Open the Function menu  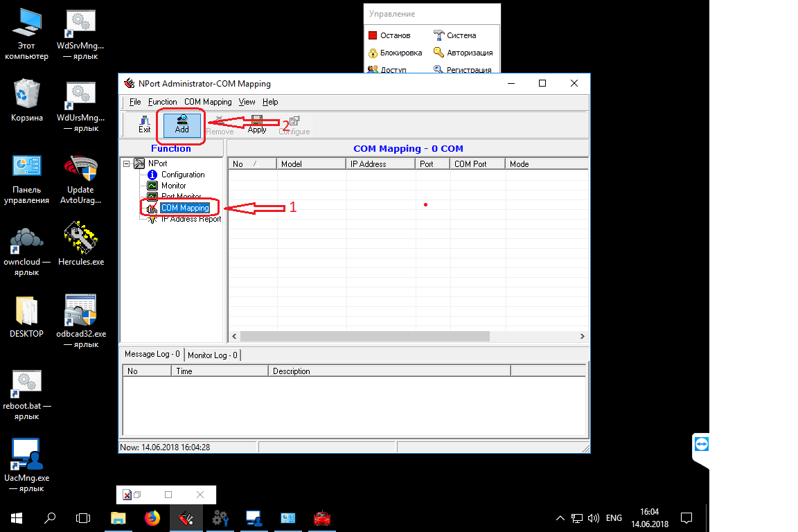(162, 102)
